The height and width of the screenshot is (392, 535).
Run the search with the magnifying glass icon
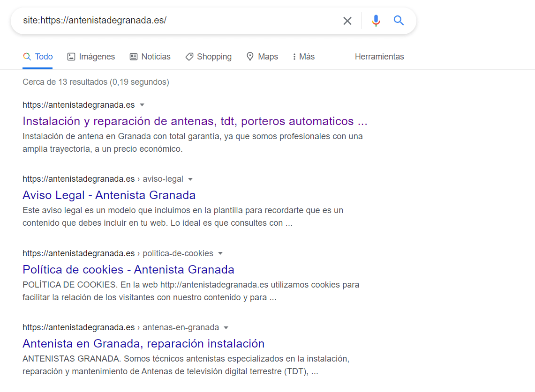coord(399,21)
